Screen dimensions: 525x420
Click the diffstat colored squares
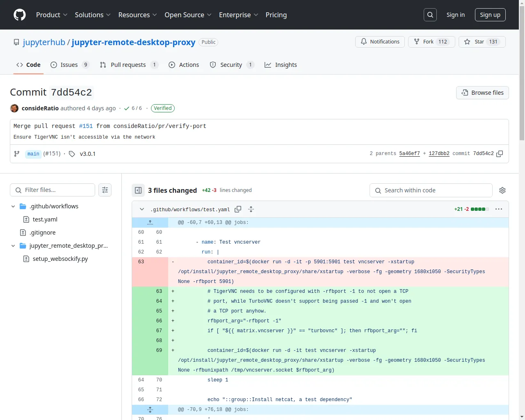tap(480, 209)
